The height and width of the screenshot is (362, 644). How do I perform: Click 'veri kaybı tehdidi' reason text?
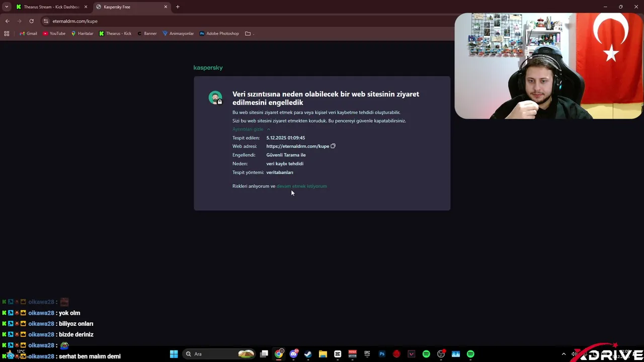(285, 163)
